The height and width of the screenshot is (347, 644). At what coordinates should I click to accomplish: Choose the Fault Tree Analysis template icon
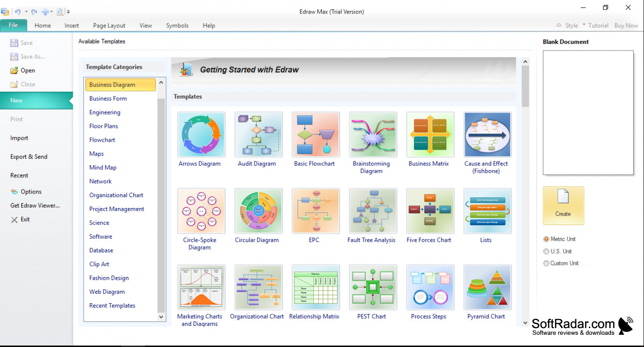click(373, 211)
